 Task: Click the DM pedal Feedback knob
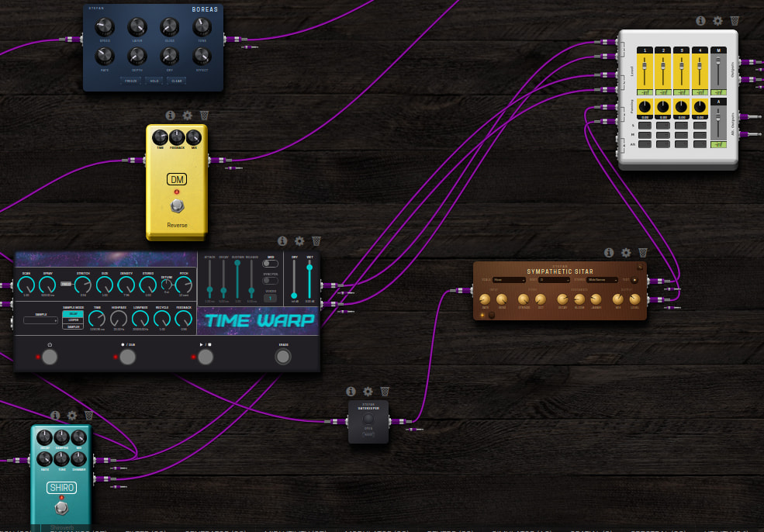[177, 137]
